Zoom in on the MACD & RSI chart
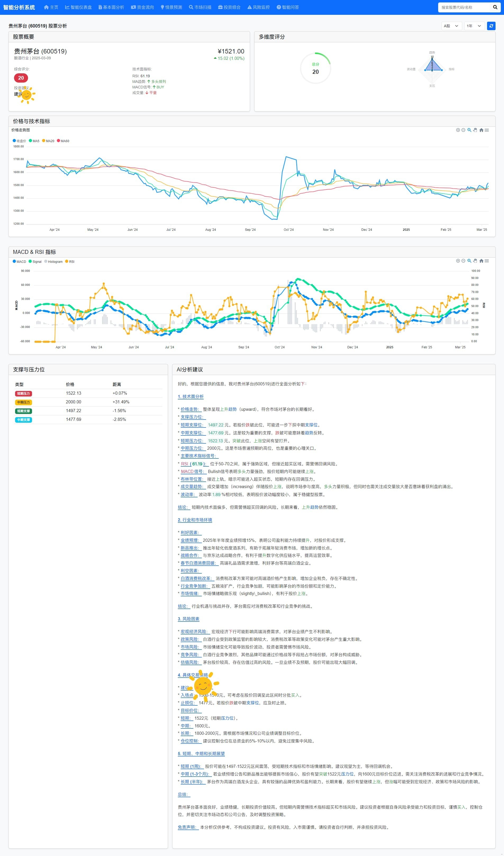 click(x=458, y=261)
